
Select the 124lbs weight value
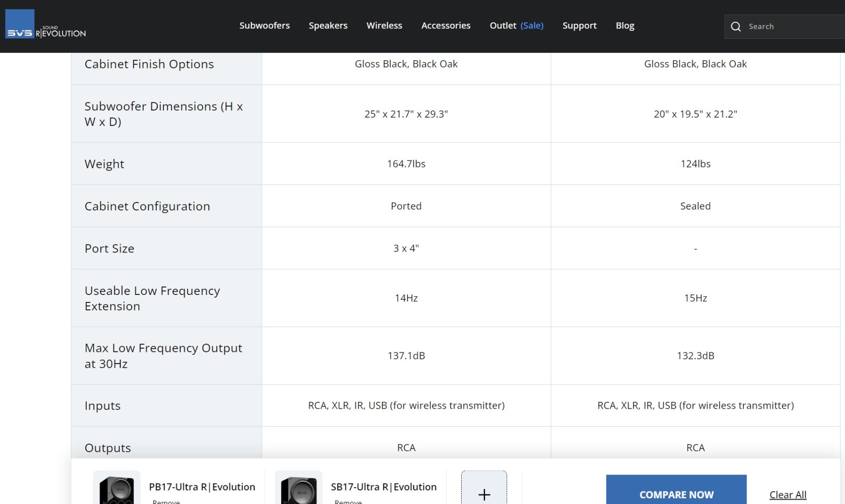pyautogui.click(x=696, y=164)
